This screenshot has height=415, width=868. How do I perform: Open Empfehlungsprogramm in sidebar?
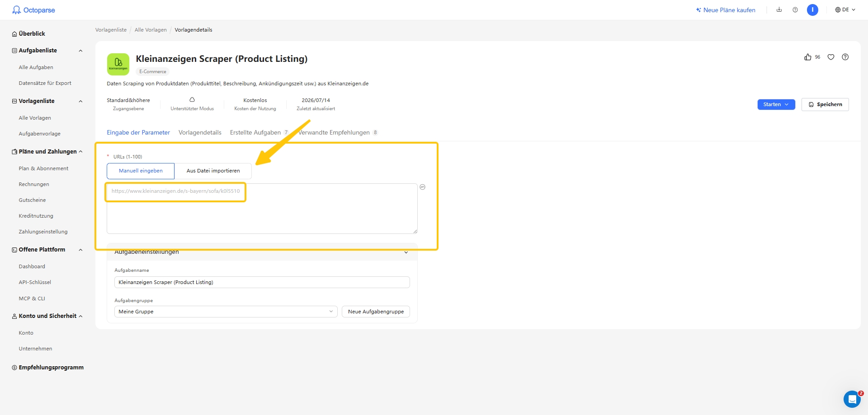point(48,368)
